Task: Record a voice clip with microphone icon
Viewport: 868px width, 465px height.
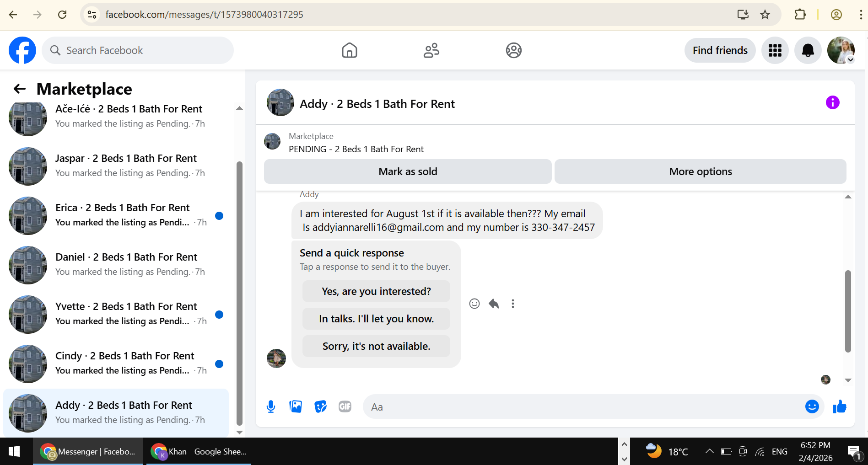Action: 271,406
